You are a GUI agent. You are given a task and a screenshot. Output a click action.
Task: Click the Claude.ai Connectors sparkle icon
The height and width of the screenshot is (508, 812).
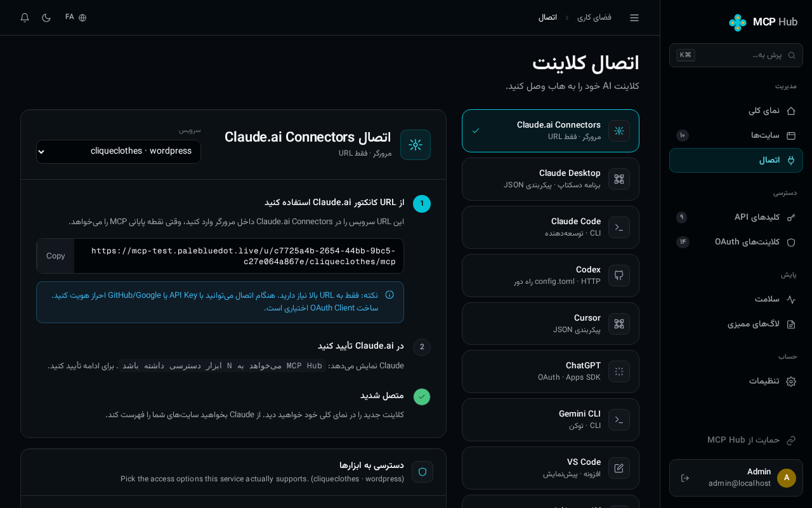tap(619, 131)
